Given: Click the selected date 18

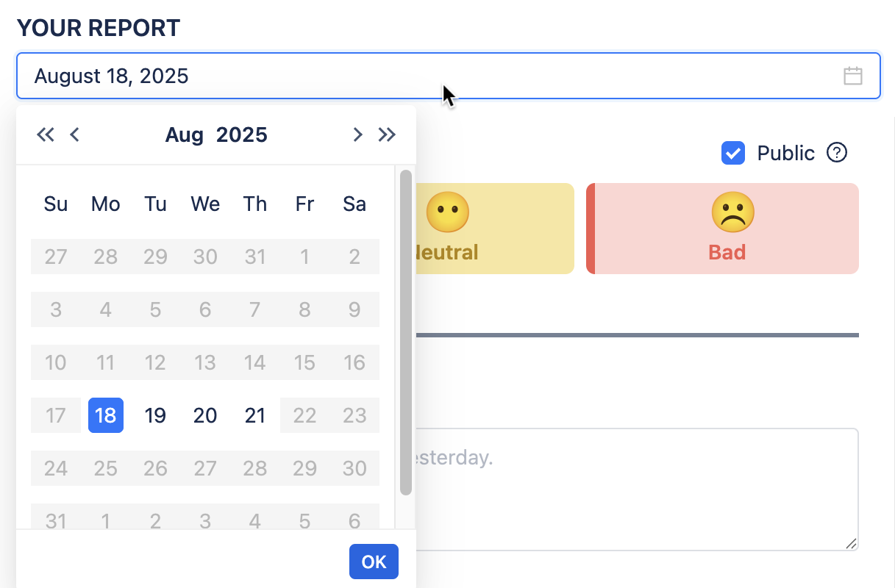Looking at the screenshot, I should tap(106, 415).
